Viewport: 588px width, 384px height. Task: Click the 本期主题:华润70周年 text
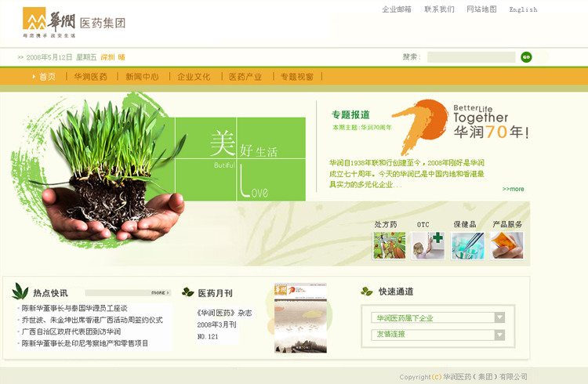[x=362, y=128]
